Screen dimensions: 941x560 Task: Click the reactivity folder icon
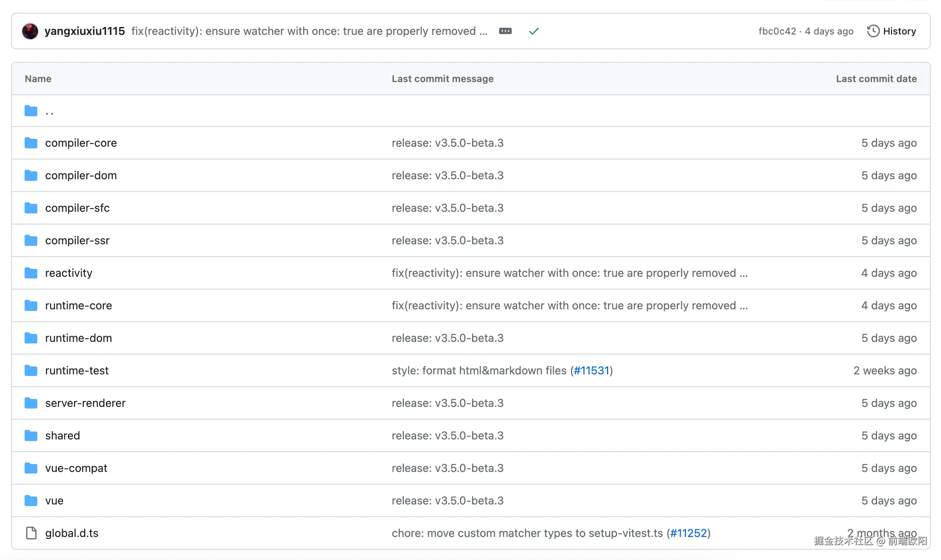click(x=31, y=273)
